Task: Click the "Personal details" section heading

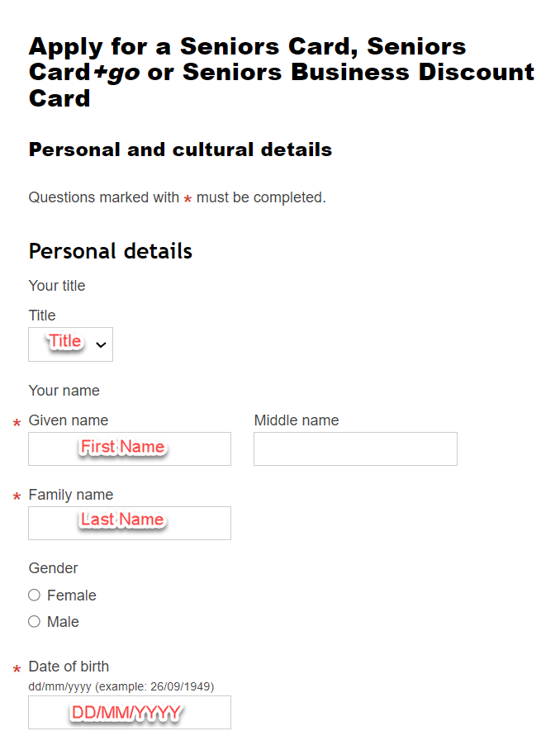Action: click(x=110, y=251)
